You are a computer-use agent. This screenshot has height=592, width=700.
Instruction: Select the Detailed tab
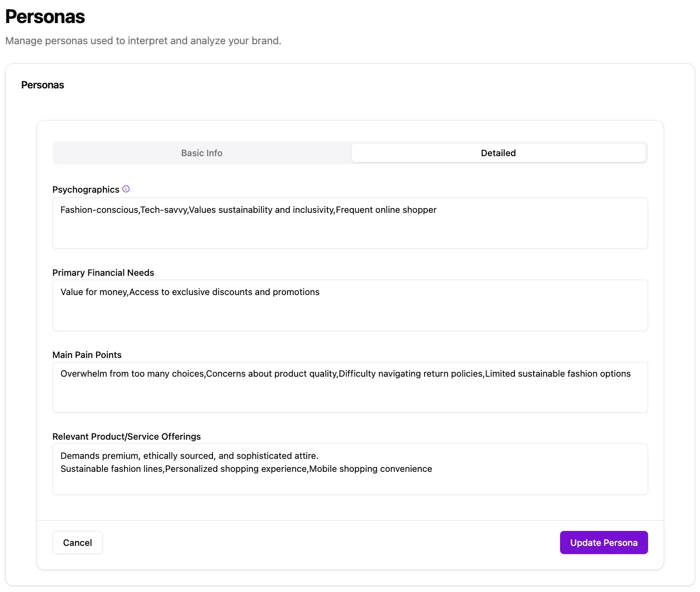498,153
